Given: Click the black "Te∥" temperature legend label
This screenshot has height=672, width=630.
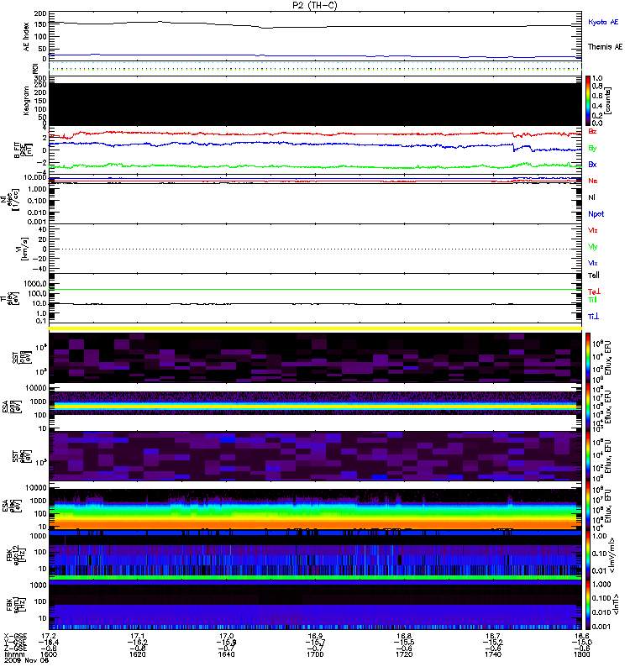Looking at the screenshot, I should (x=593, y=276).
